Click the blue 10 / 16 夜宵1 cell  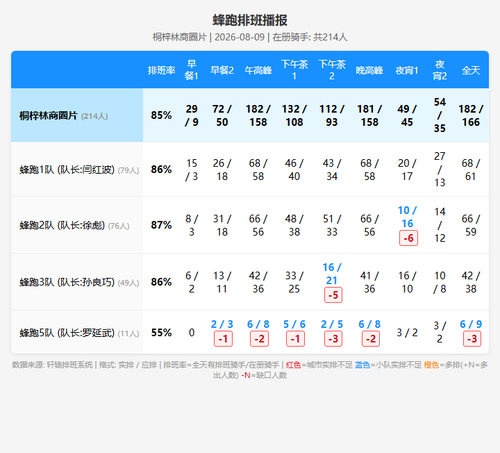(407, 217)
